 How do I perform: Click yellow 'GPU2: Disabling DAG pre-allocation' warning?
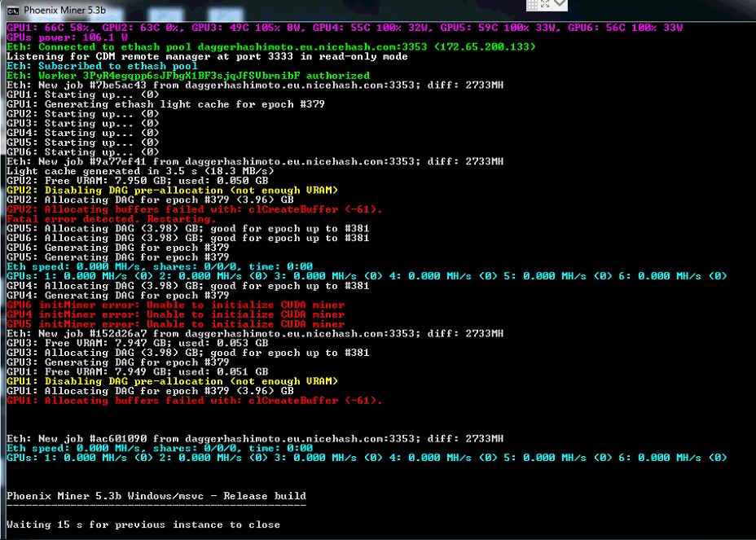pyautogui.click(x=172, y=191)
